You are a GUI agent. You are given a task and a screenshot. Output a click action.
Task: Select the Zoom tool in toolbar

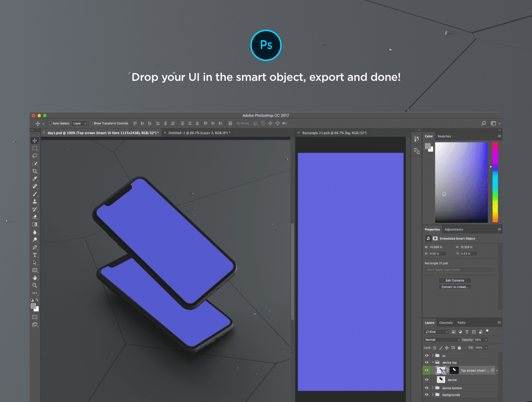(x=35, y=285)
